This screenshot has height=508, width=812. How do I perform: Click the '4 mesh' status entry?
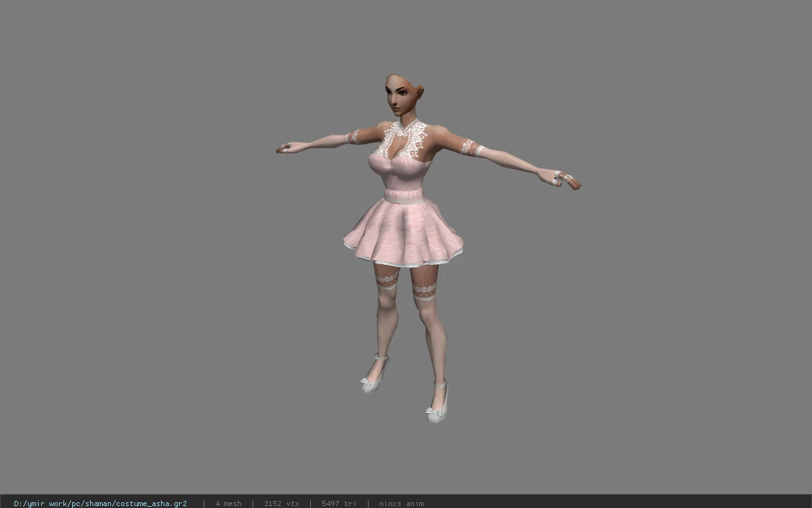228,504
